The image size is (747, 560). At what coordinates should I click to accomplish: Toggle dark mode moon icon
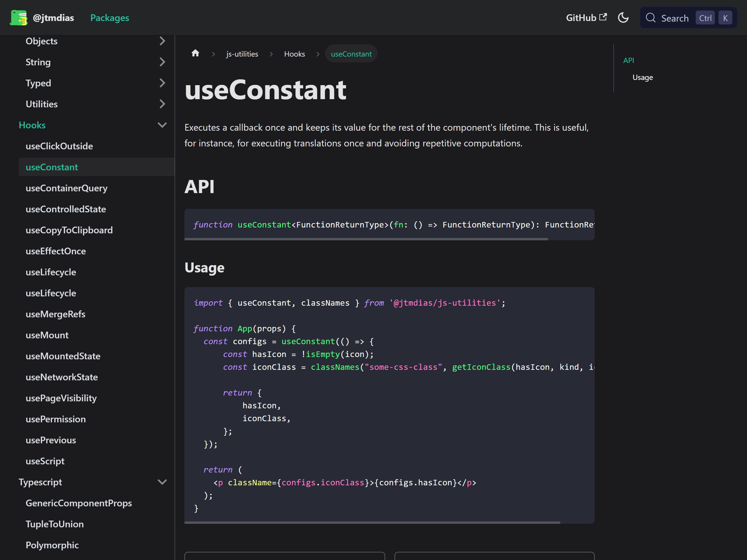click(623, 17)
